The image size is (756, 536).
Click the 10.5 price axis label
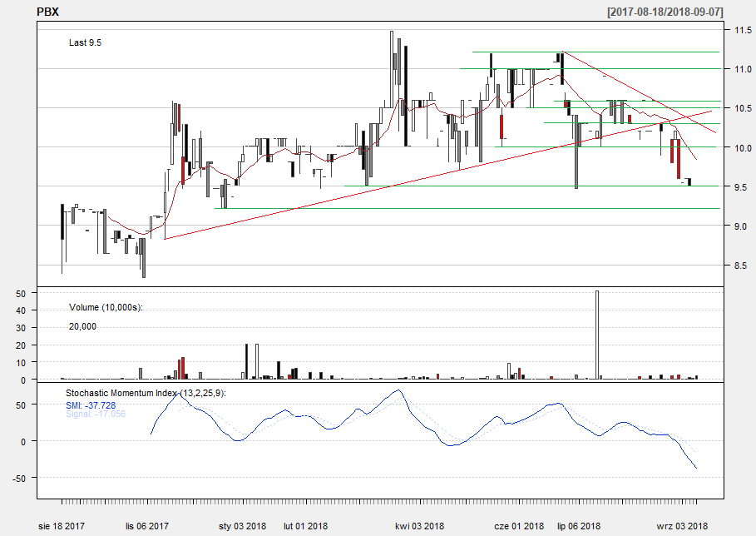coord(743,108)
